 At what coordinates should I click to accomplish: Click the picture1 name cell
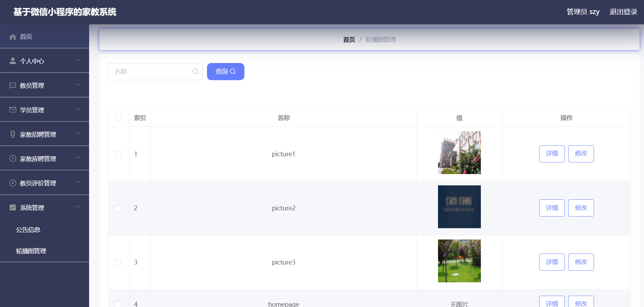[283, 154]
